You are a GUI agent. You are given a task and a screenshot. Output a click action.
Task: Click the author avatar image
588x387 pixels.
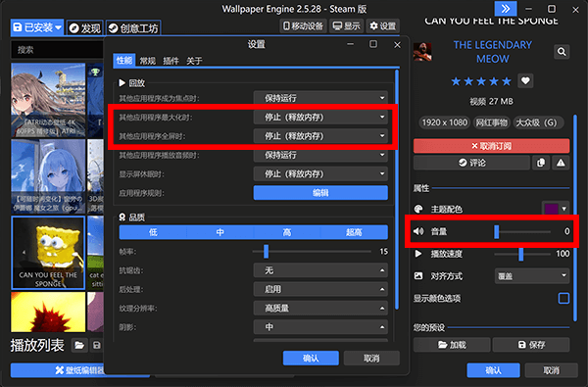(x=422, y=52)
